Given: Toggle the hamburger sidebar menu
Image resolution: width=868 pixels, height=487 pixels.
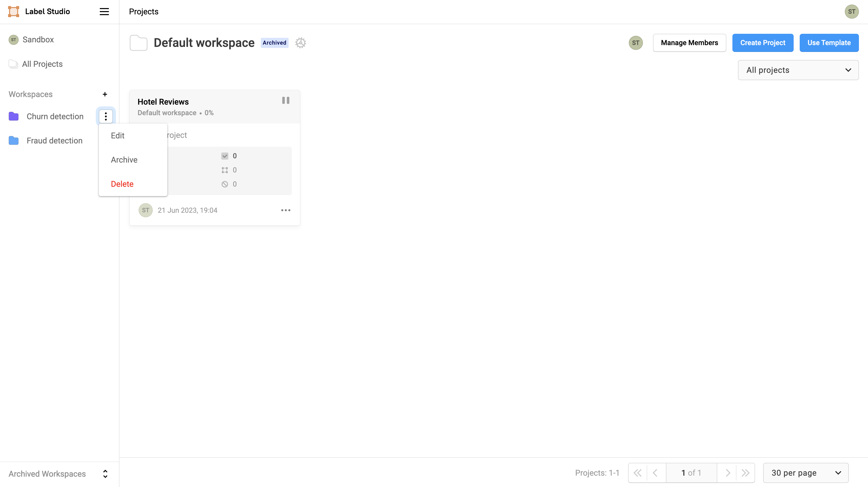Looking at the screenshot, I should [x=104, y=11].
